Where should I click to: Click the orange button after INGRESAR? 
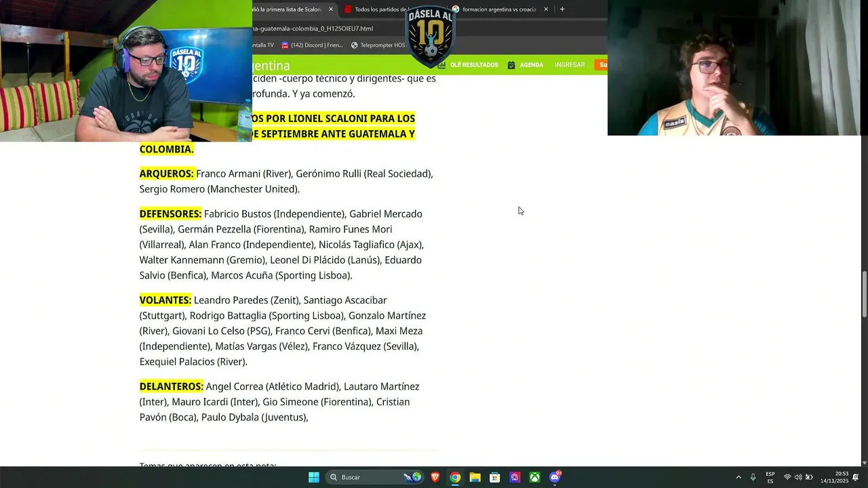click(601, 65)
